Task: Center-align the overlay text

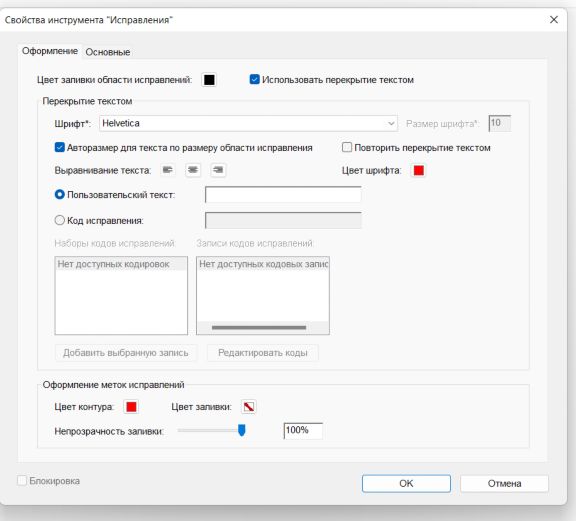Action: [x=193, y=170]
